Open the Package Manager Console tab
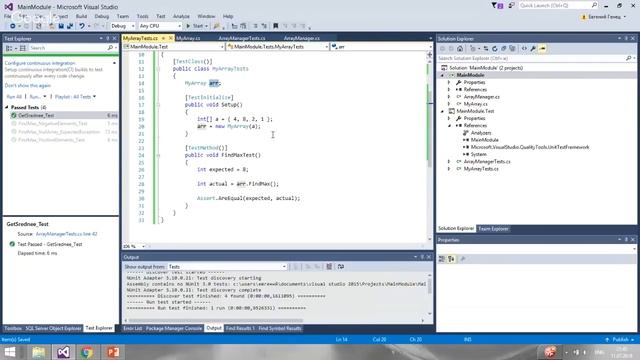Image resolution: width=640 pixels, height=360 pixels. coord(173,328)
